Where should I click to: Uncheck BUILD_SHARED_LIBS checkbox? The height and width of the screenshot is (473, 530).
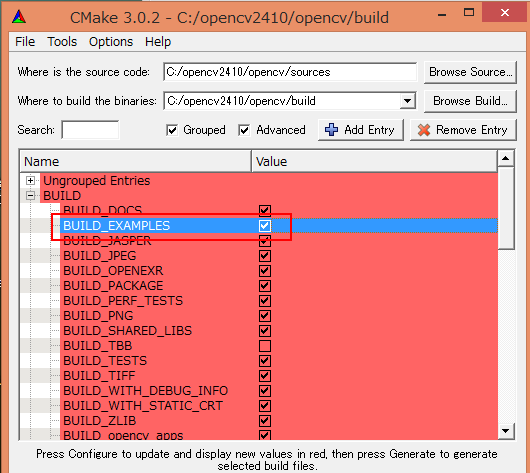[265, 331]
